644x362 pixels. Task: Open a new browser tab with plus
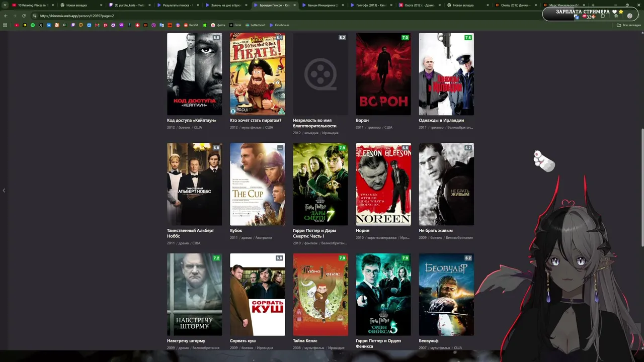point(593,5)
